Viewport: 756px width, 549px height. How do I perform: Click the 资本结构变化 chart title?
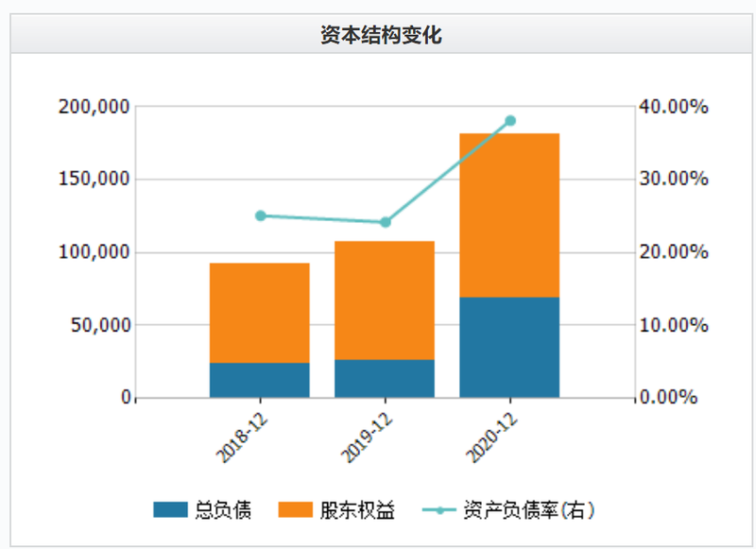pyautogui.click(x=381, y=35)
